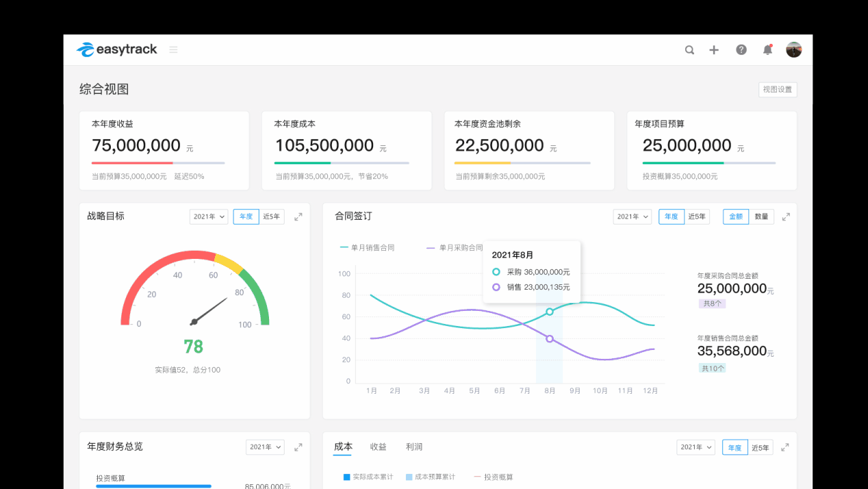
Task: Open the 2021年 dropdown in 成本 panel
Action: (696, 447)
